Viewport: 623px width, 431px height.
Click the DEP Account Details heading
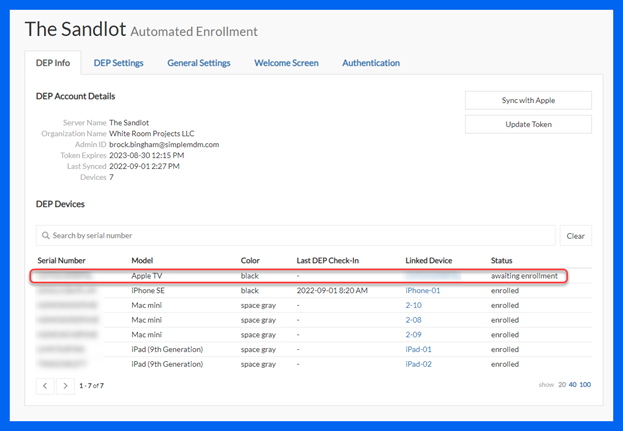75,96
